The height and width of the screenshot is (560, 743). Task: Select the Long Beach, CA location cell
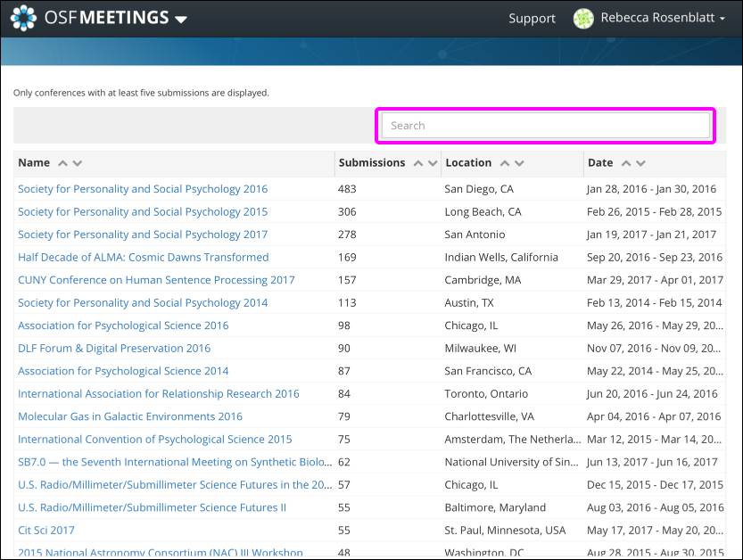483,211
